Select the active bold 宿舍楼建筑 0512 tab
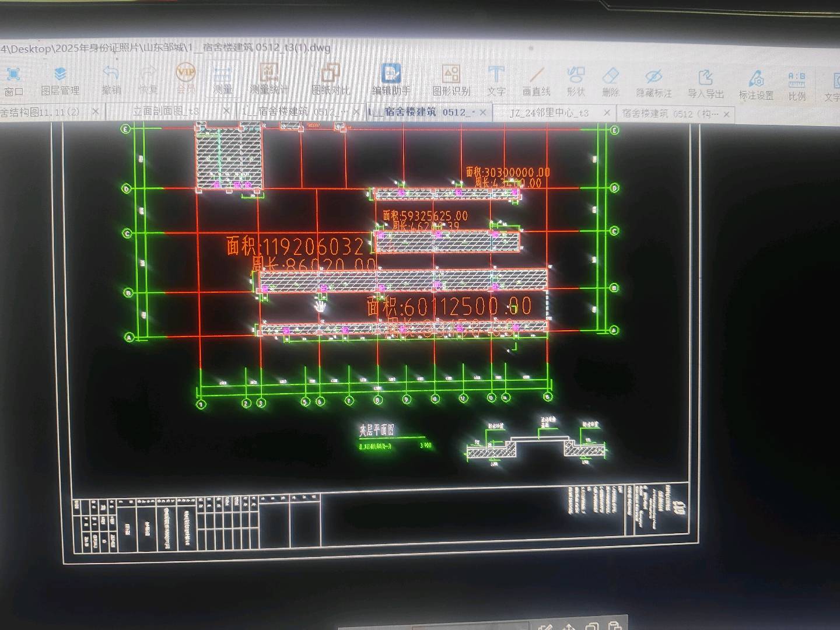Viewport: 840px width, 630px height. pos(422,112)
